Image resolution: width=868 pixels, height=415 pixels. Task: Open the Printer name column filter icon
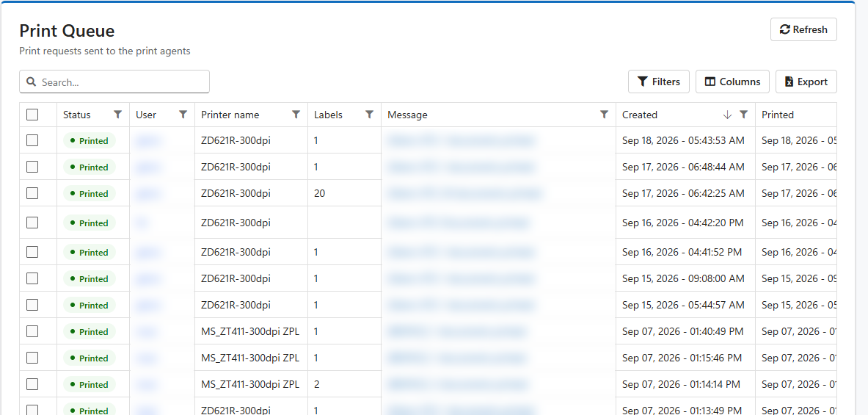point(296,115)
